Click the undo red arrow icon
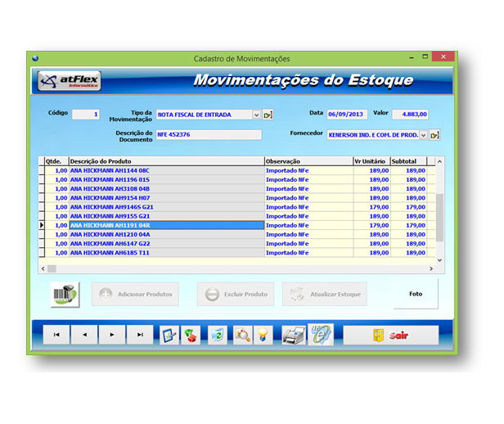Image resolution: width=504 pixels, height=424 pixels. [191, 335]
